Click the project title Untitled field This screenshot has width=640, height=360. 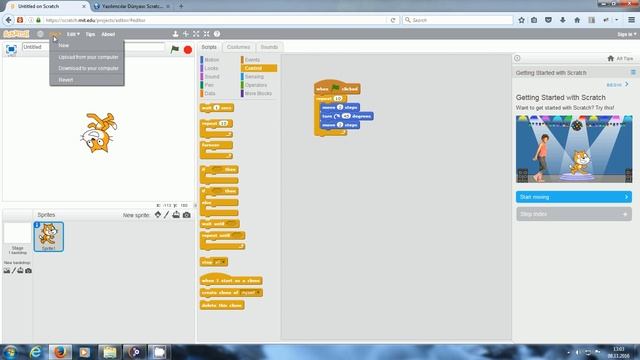click(93, 47)
